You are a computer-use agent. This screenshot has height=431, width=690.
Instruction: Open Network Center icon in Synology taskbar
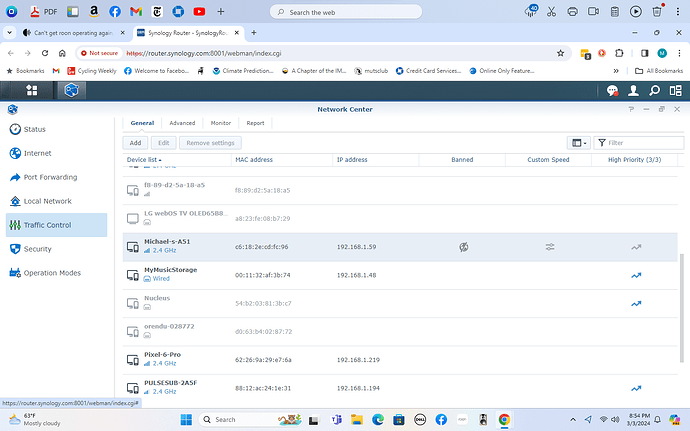click(x=71, y=90)
